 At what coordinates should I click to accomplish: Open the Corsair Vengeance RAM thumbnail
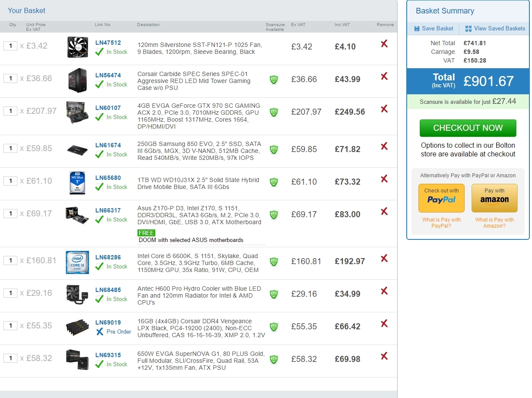pyautogui.click(x=77, y=327)
